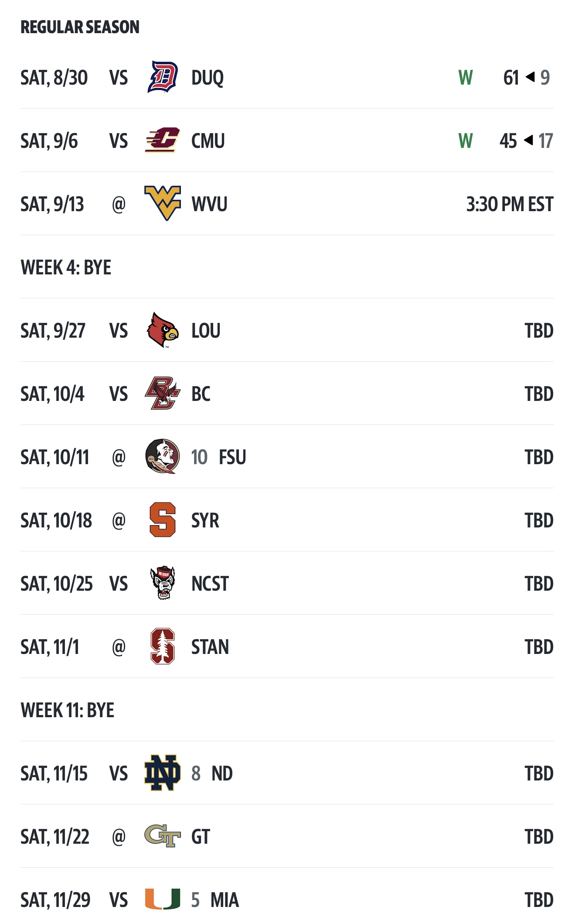Open the 61-9 Duquesne game result
The width and height of the screenshot is (575, 924).
coord(526,78)
